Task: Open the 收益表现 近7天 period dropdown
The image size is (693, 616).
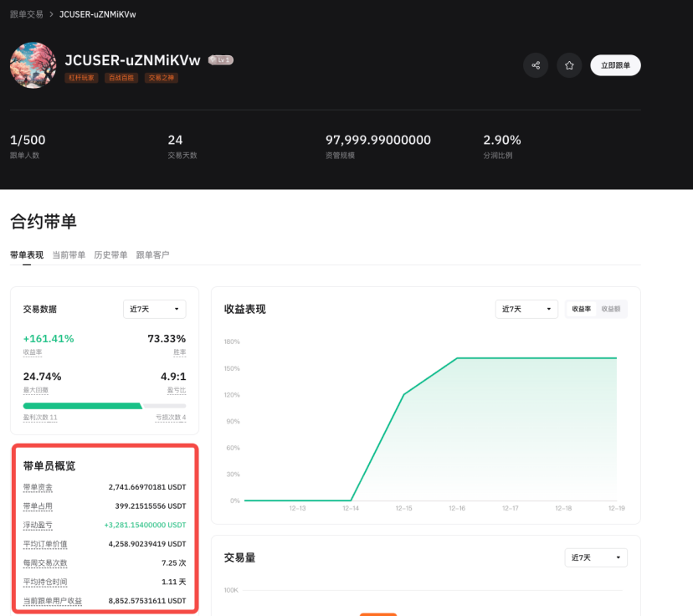Action: (526, 309)
